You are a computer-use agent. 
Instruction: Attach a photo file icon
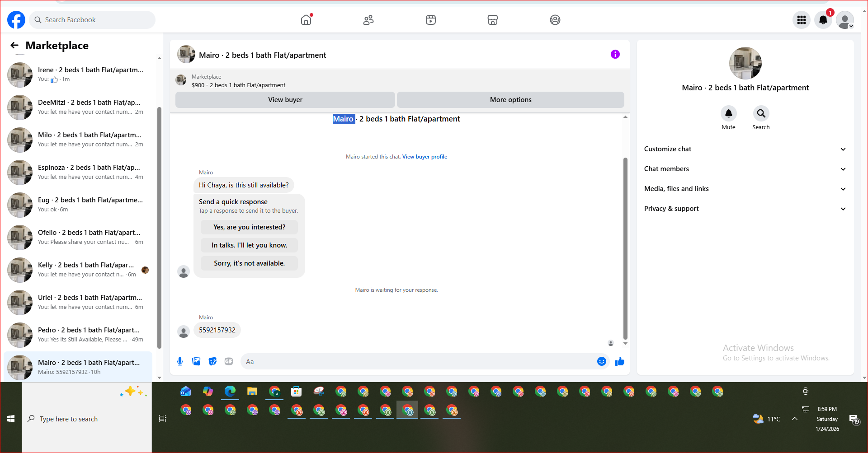[x=196, y=361]
